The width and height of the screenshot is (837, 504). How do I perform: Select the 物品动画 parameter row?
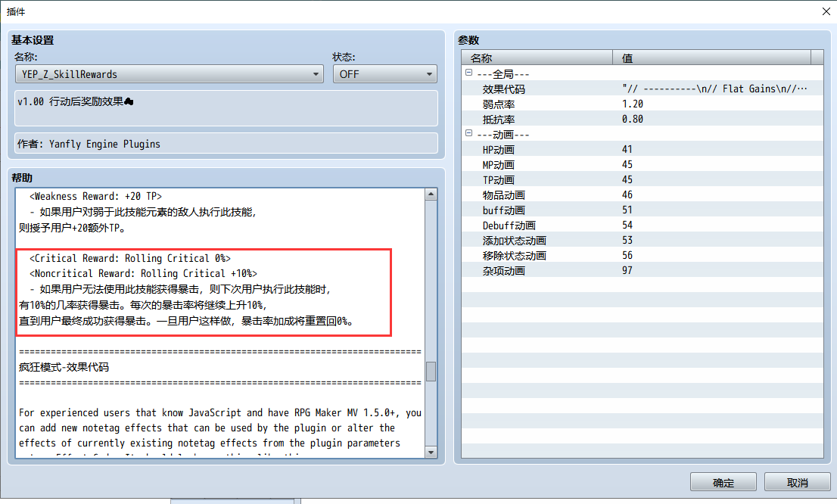643,195
